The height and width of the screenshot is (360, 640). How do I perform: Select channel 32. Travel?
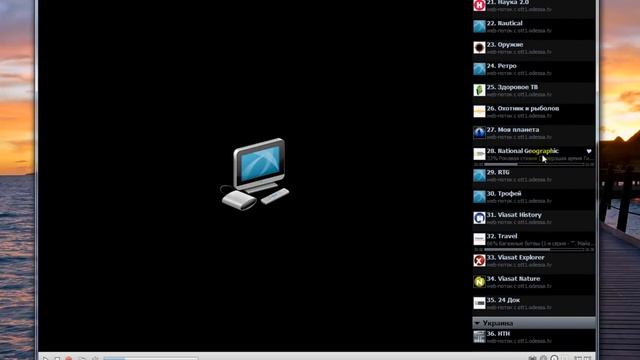533,242
